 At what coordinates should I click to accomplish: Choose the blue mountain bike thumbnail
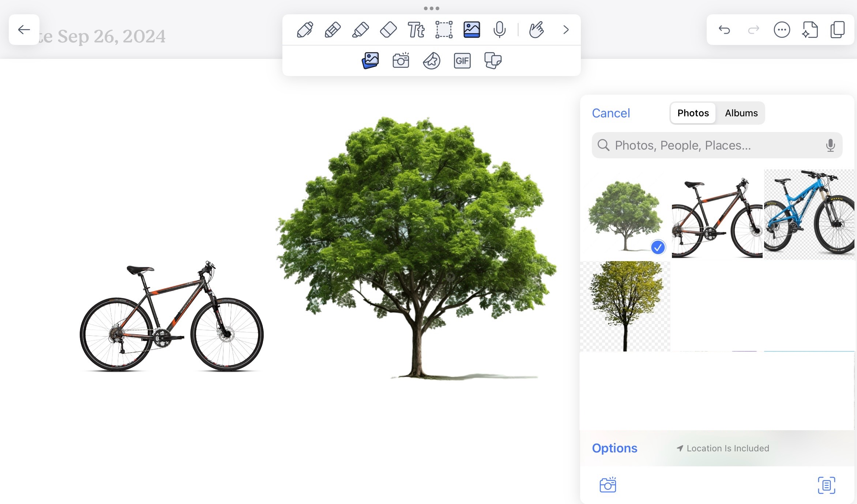pyautogui.click(x=809, y=214)
